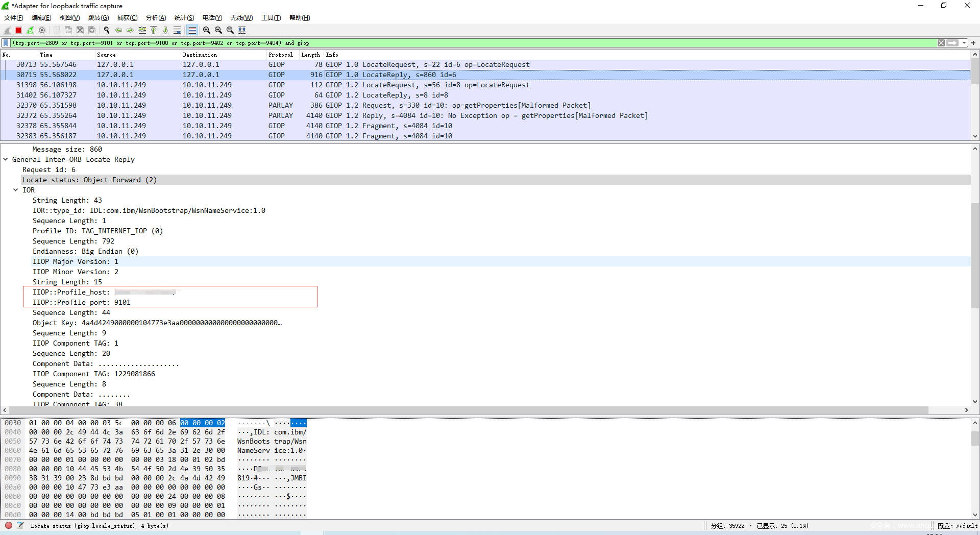Screen dimensions: 980x535
Task: Clear the display filter expression
Action: (941, 43)
